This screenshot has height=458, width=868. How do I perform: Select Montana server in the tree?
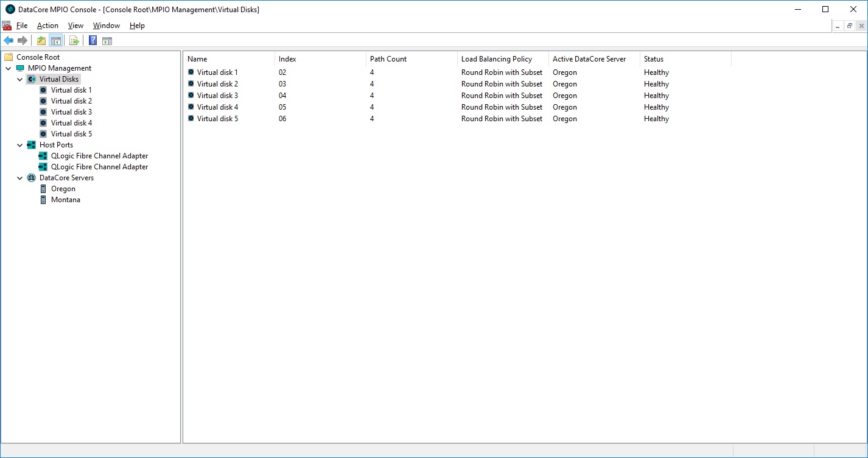(65, 200)
